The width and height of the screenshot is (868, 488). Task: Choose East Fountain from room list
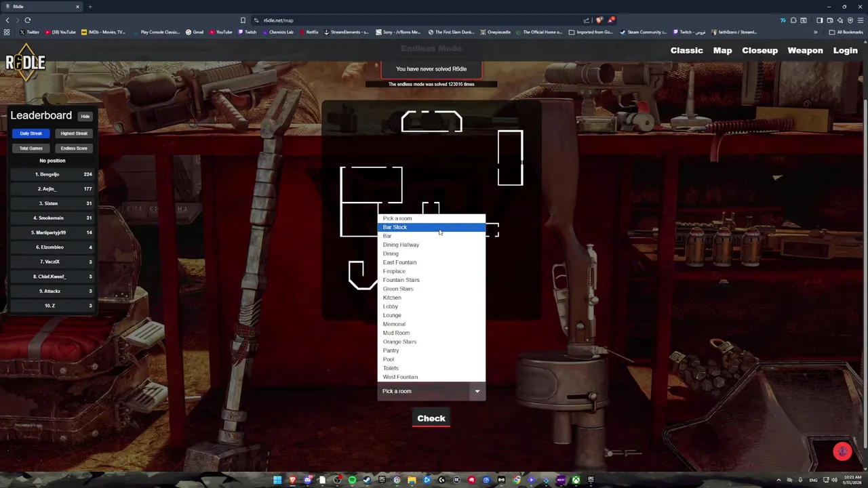431,262
